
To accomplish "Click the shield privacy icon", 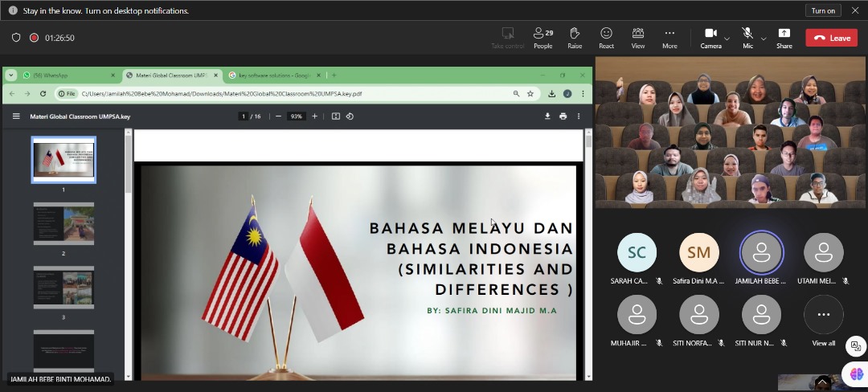I will pyautogui.click(x=16, y=38).
